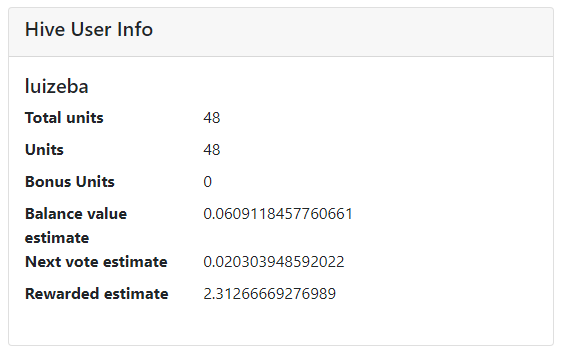Select the balance value 0.0609118457760661
The width and height of the screenshot is (565, 363).
coord(278,214)
